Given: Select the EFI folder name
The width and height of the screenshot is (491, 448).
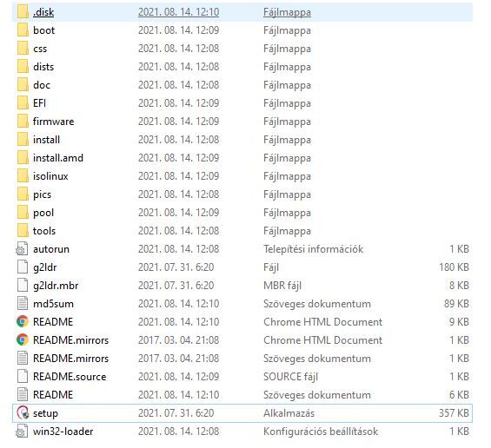Looking at the screenshot, I should [x=39, y=103].
